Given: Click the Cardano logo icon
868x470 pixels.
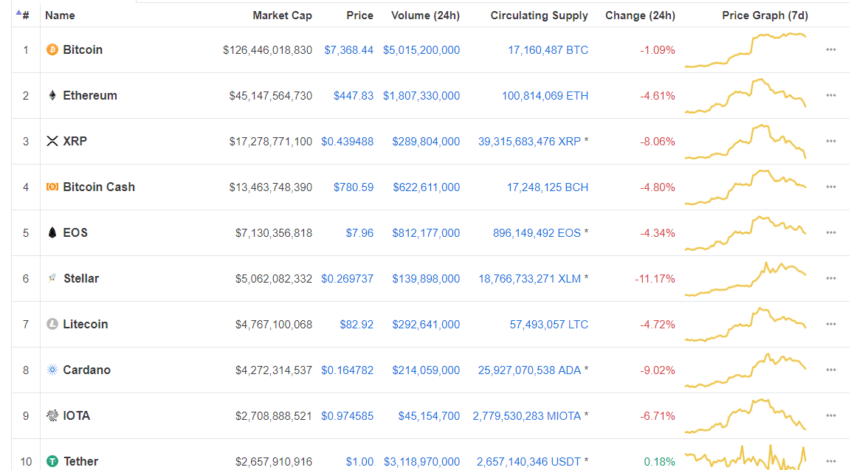Looking at the screenshot, I should pos(52,370).
